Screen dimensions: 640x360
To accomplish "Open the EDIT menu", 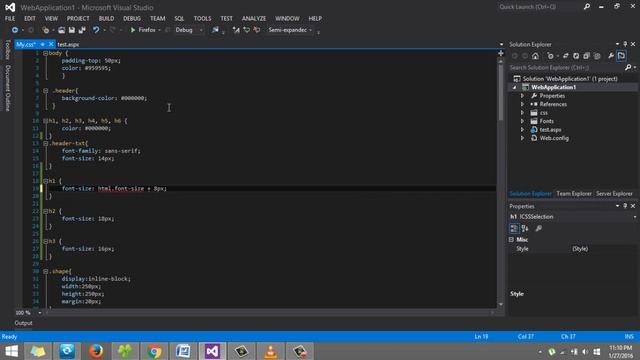I will point(30,18).
